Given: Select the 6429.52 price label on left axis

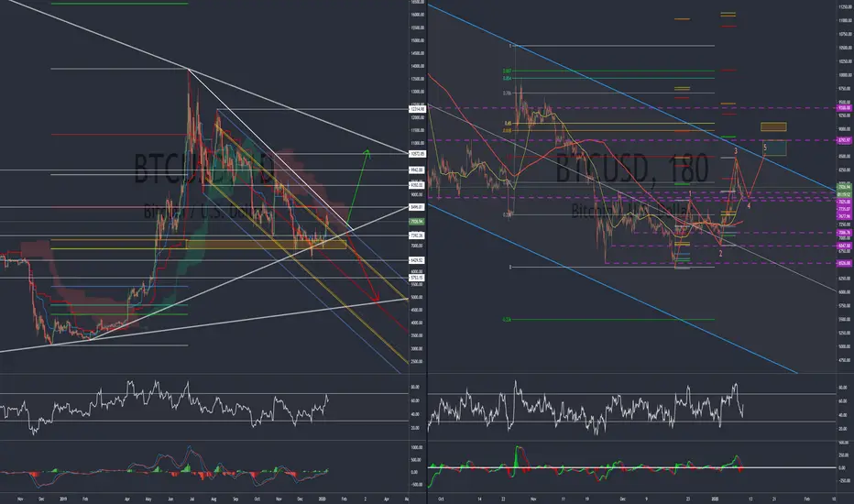Looking at the screenshot, I should [417, 260].
